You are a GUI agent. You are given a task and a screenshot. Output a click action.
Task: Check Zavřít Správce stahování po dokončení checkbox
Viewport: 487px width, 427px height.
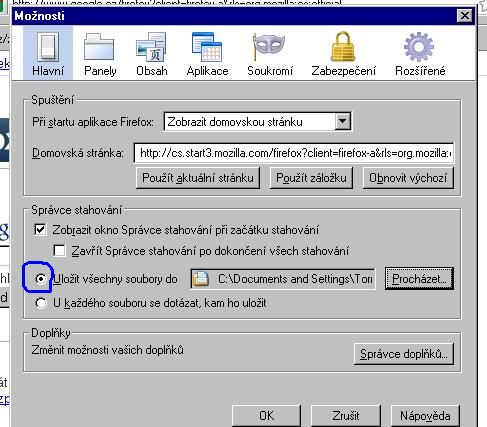coord(59,250)
